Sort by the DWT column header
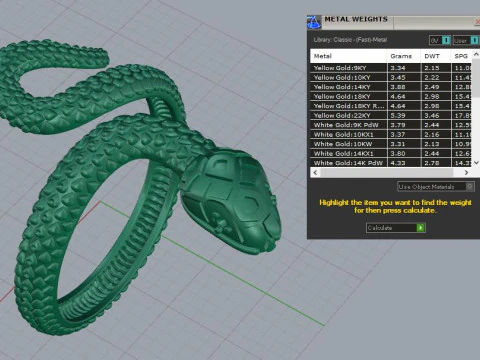This screenshot has width=480, height=360. point(435,56)
